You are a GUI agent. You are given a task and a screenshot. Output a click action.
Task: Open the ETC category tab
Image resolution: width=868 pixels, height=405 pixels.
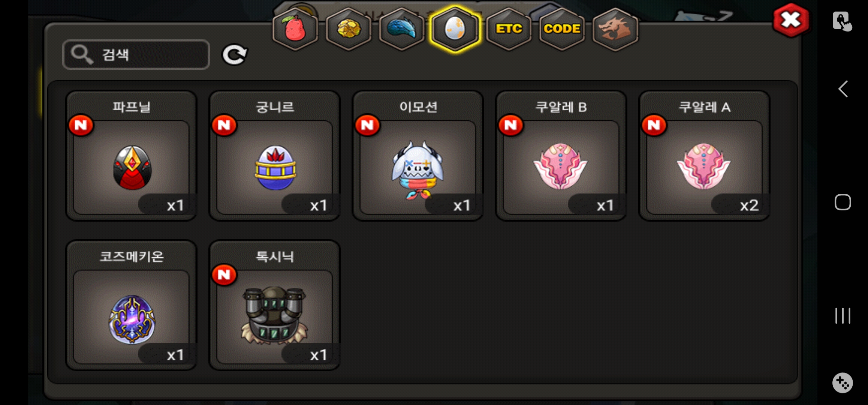coord(509,29)
